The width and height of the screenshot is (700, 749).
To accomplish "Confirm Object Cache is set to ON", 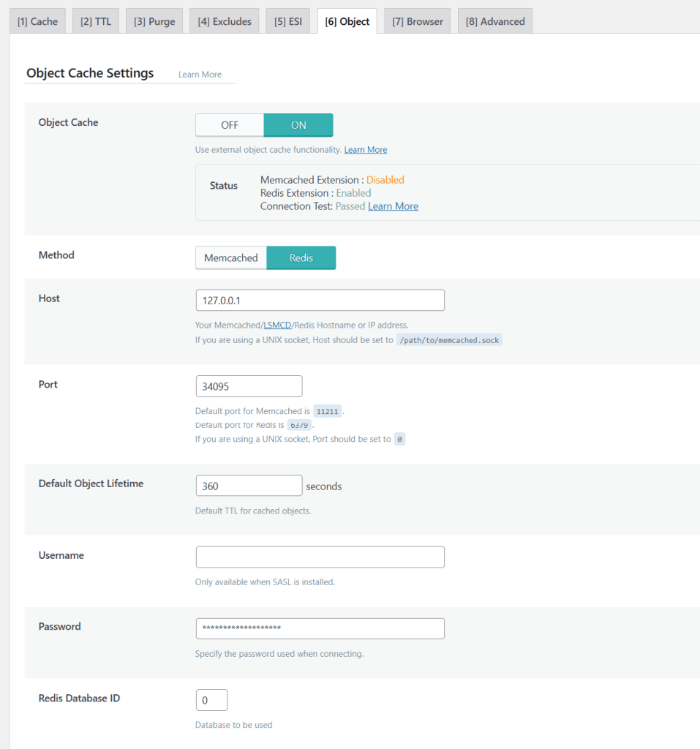I will pos(298,124).
